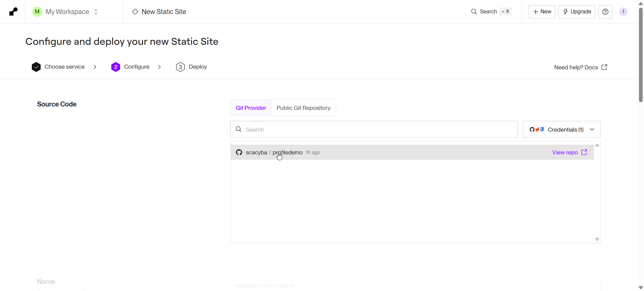Image resolution: width=644 pixels, height=291 pixels.
Task: Click the repository Search input field
Action: (374, 129)
